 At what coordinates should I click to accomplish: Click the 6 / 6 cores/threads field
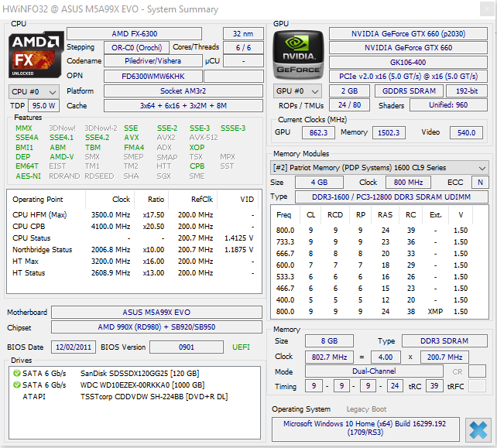click(243, 47)
